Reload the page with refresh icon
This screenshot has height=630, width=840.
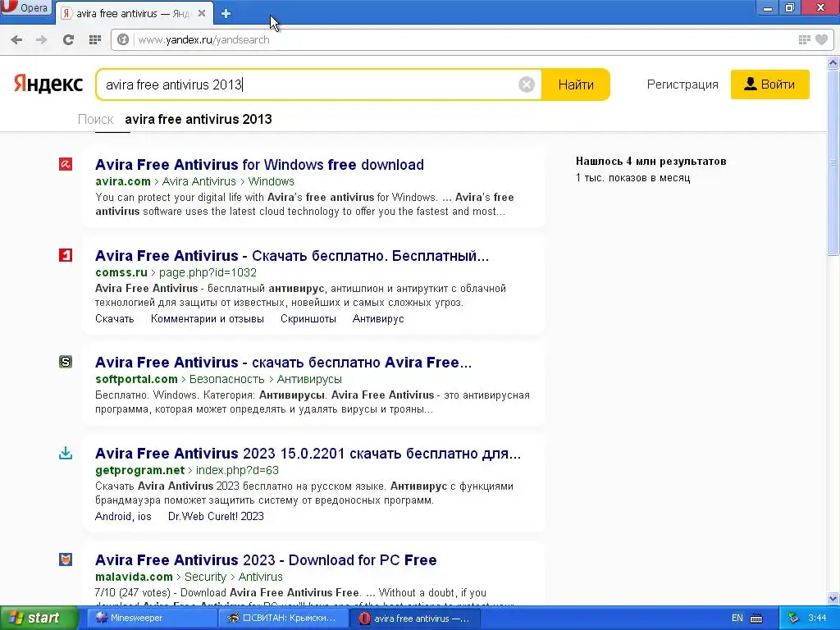tap(68, 39)
